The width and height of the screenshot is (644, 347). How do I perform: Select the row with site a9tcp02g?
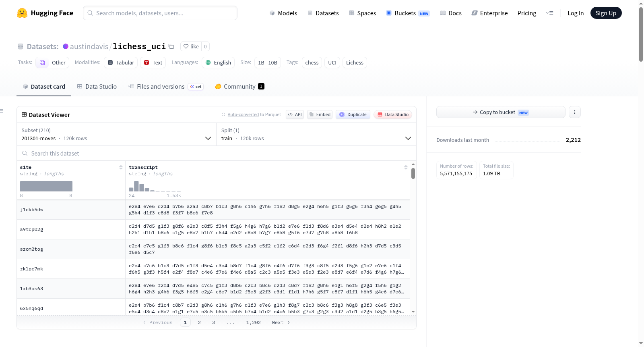(213, 229)
